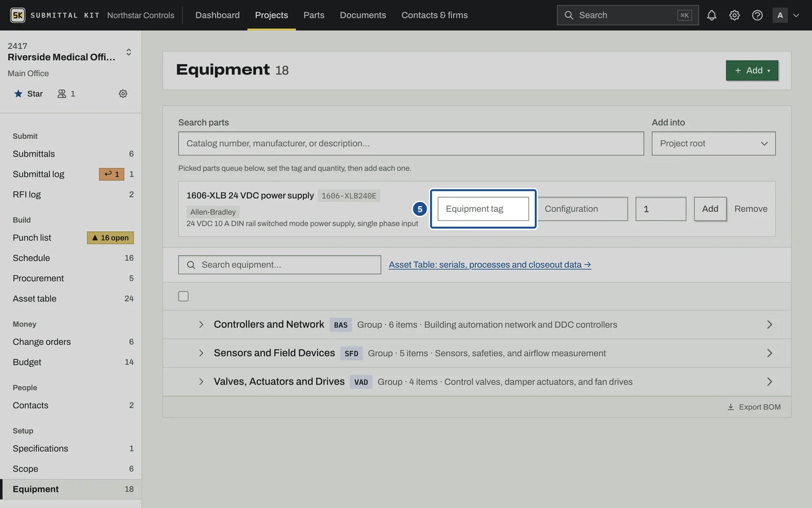Click the Search parts catalog field
The height and width of the screenshot is (508, 812).
click(411, 144)
